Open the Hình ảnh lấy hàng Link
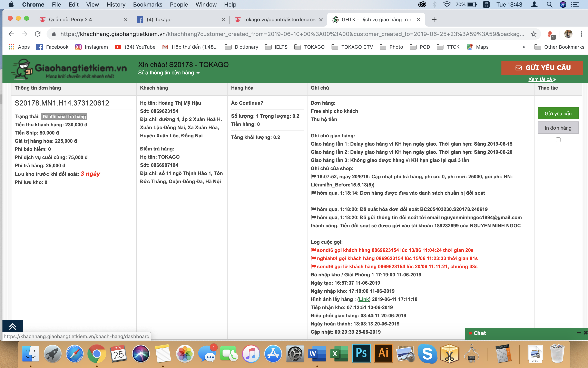The width and height of the screenshot is (588, 368). pos(364,299)
